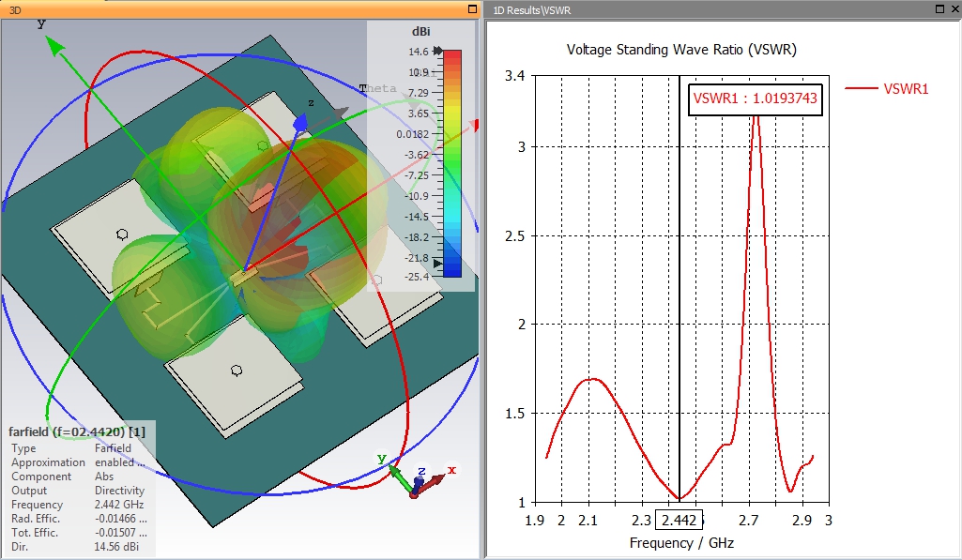Click the 2.5 tick on the VSWR axis
The image size is (962, 560).
point(514,236)
